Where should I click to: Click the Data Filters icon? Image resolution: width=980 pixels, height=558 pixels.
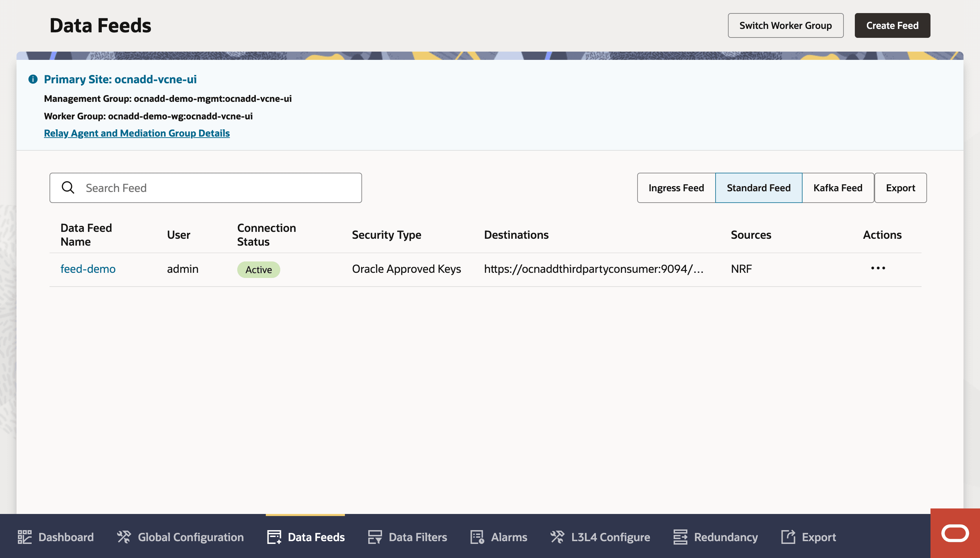point(375,537)
